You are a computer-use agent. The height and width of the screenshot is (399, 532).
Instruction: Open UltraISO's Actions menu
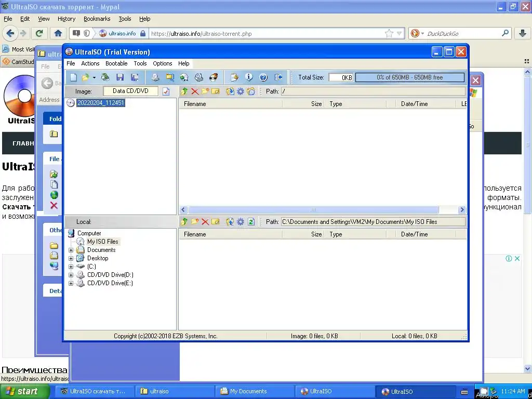[x=90, y=63]
